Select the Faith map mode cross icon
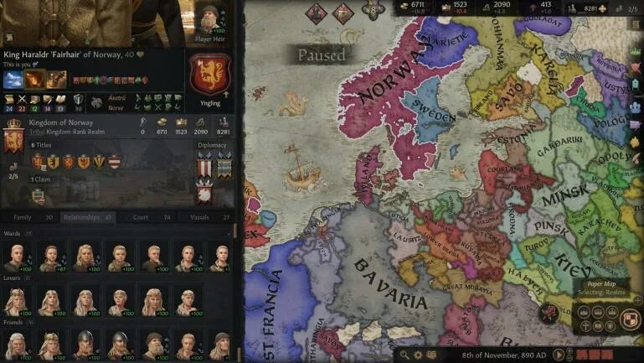The height and width of the screenshot is (363, 644). coord(585,326)
